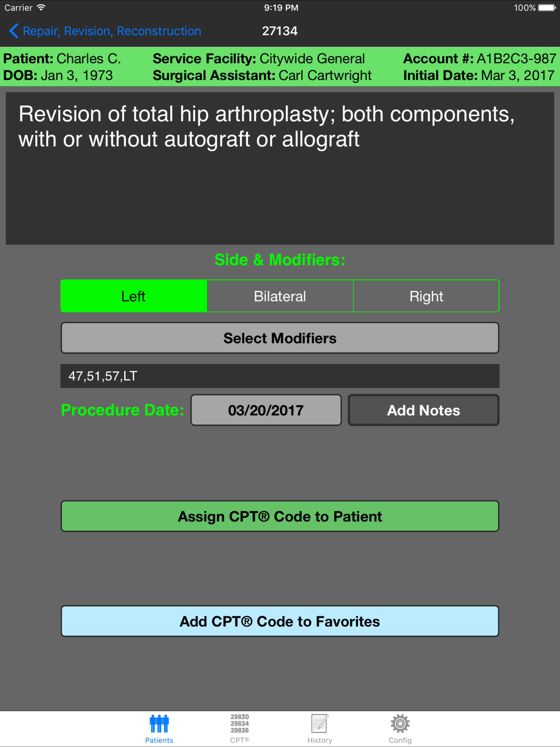
Task: Open the Patients tab people icon
Action: (159, 724)
